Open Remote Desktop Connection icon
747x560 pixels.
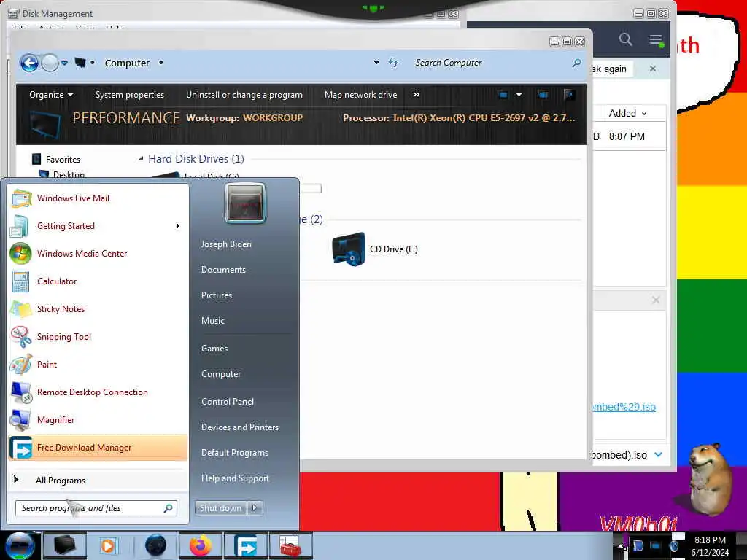(x=20, y=392)
